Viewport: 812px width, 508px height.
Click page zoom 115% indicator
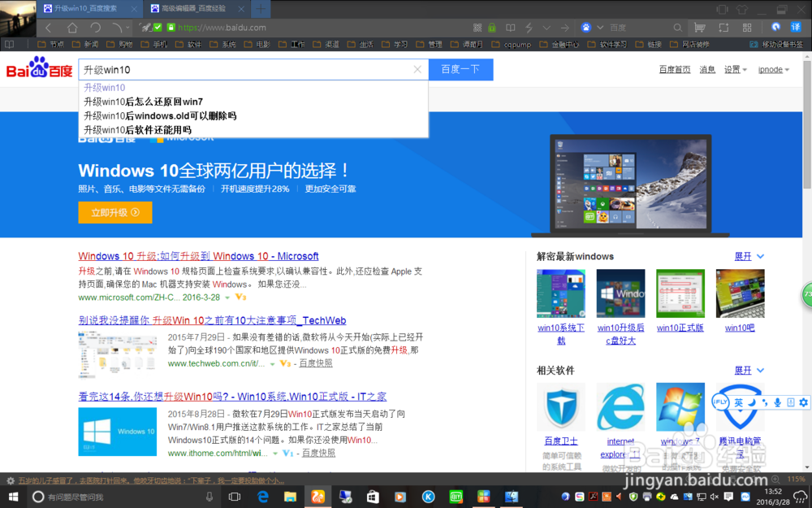click(796, 480)
